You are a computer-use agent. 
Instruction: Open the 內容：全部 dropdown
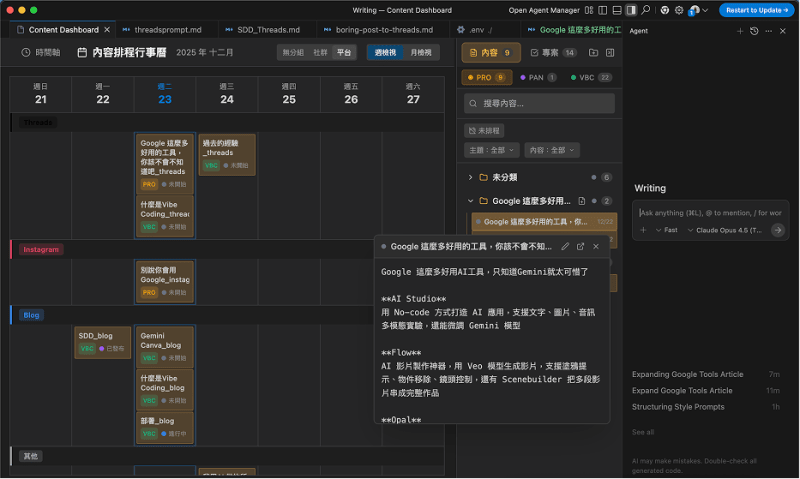click(x=552, y=150)
